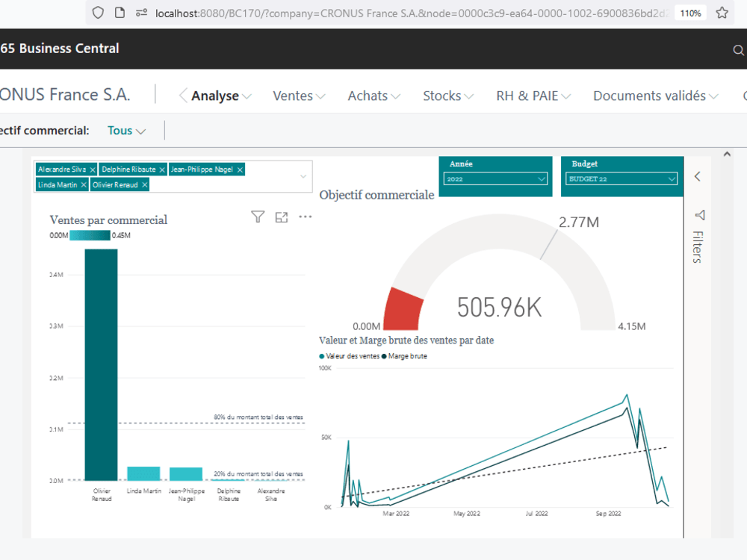Click the 80% du montant total label

click(x=258, y=417)
